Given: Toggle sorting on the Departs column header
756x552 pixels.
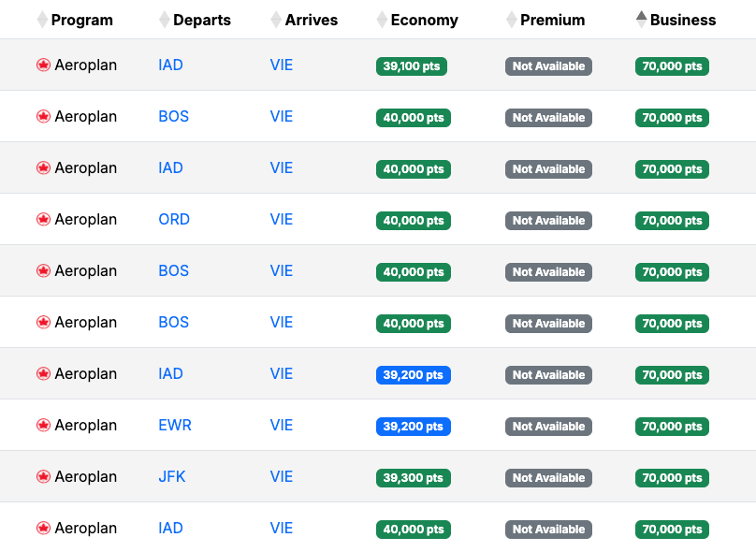Looking at the screenshot, I should [163, 19].
